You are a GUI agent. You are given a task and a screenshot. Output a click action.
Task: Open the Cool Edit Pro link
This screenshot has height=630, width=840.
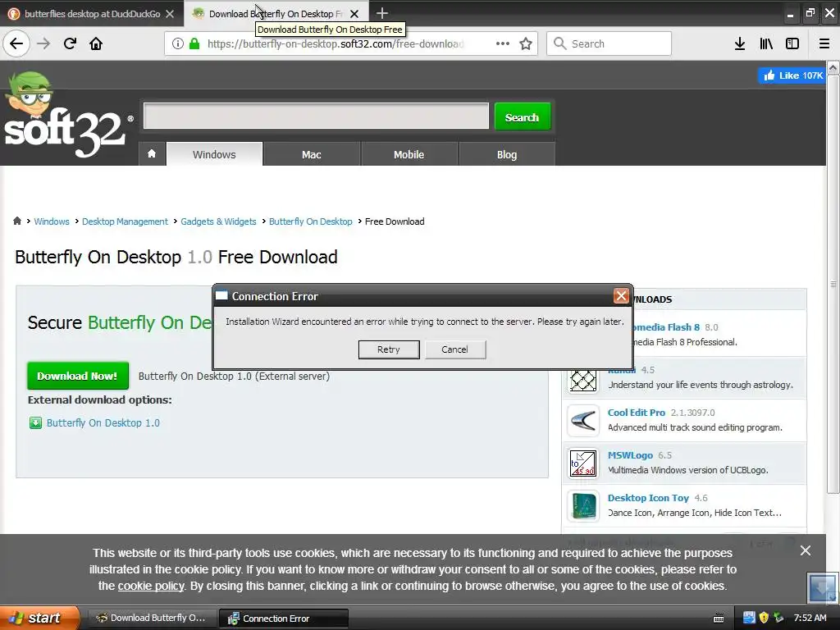(x=637, y=412)
